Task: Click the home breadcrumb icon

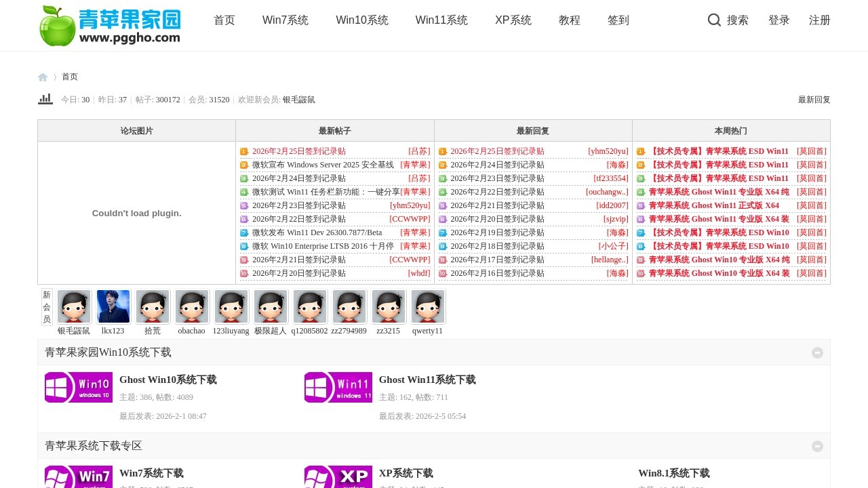Action: (43, 77)
